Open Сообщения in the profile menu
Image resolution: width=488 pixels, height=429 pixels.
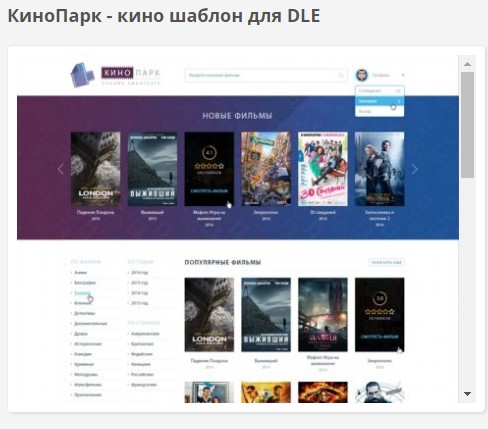click(380, 91)
